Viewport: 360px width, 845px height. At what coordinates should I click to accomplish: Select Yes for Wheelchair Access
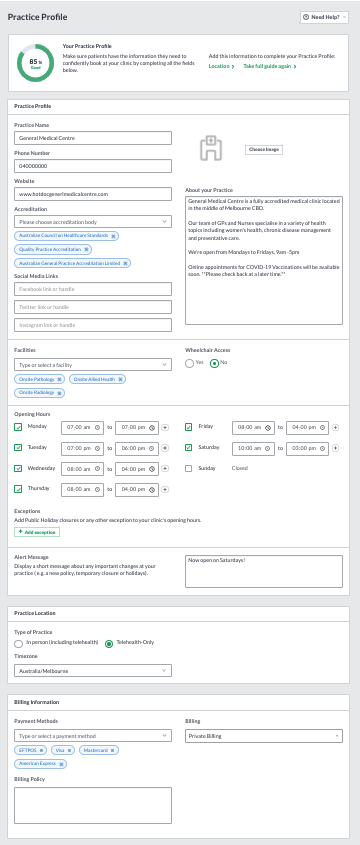(189, 363)
